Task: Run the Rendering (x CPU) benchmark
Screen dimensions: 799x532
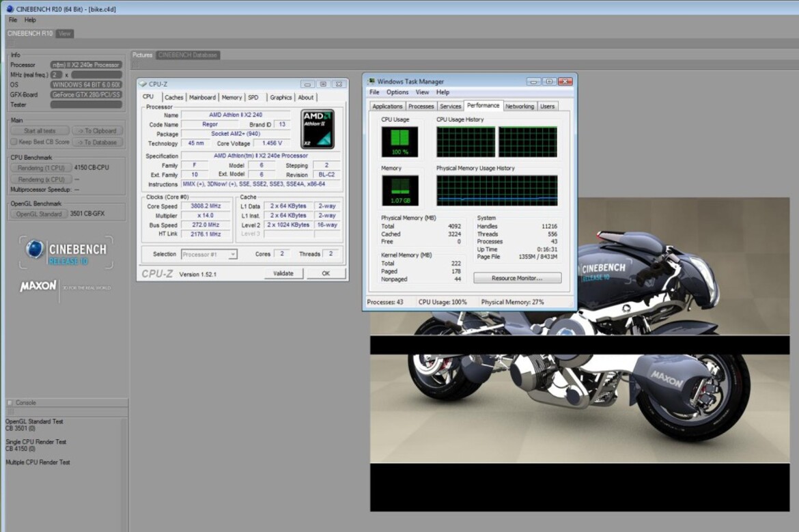Action: click(x=41, y=180)
